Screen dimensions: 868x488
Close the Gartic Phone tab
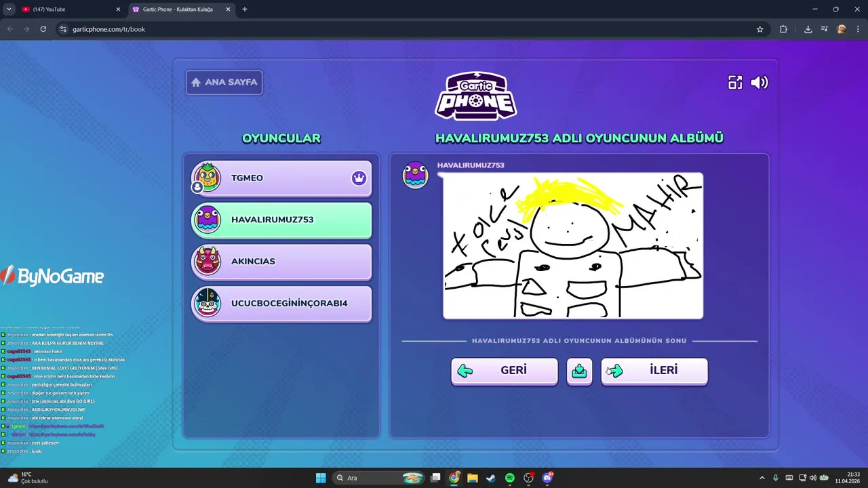[x=228, y=9]
